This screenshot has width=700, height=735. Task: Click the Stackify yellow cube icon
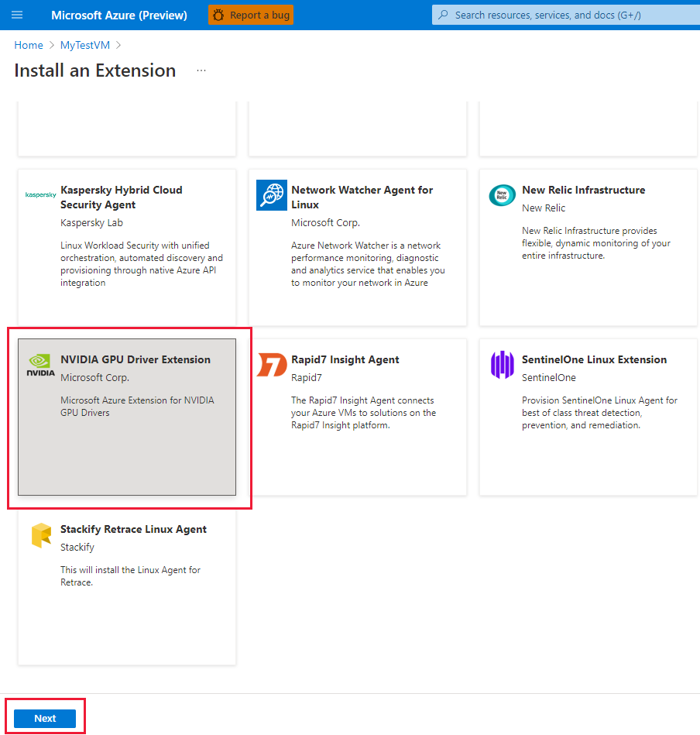point(40,534)
